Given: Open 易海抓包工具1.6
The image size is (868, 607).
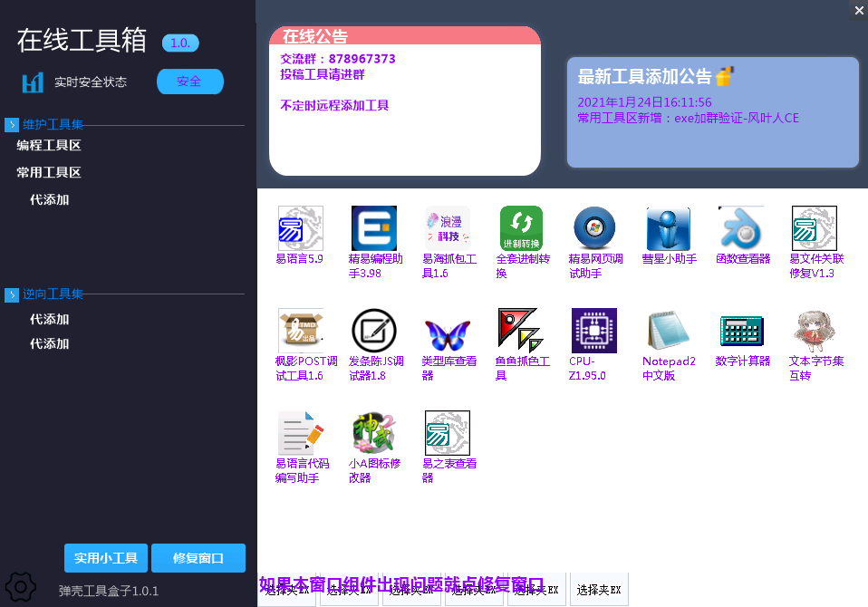Looking at the screenshot, I should tap(448, 228).
